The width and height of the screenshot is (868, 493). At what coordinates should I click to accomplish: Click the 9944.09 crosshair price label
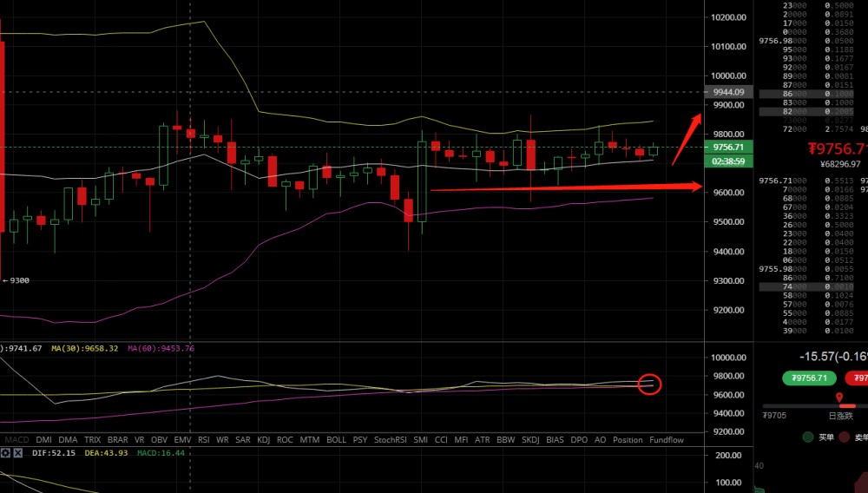click(728, 91)
